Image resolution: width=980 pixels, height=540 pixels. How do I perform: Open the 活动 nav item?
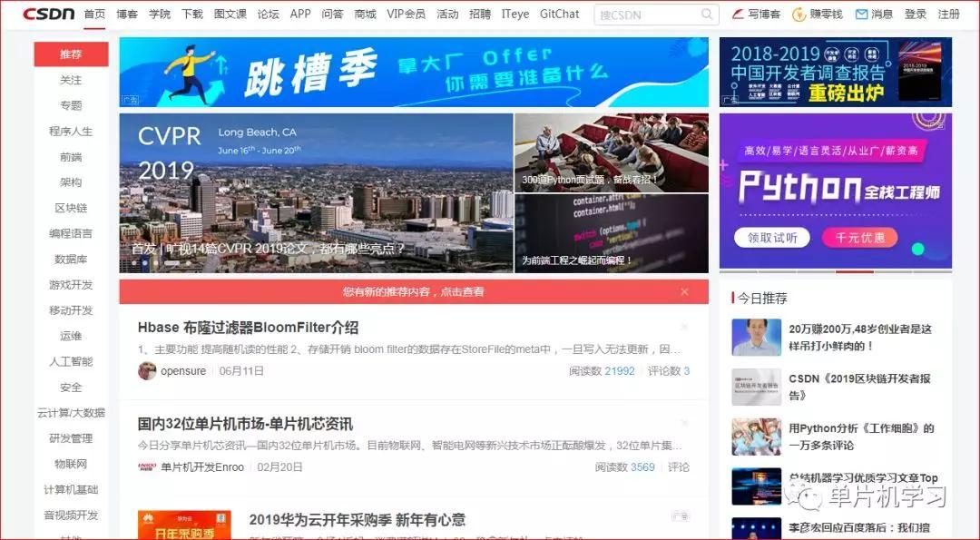click(x=447, y=14)
